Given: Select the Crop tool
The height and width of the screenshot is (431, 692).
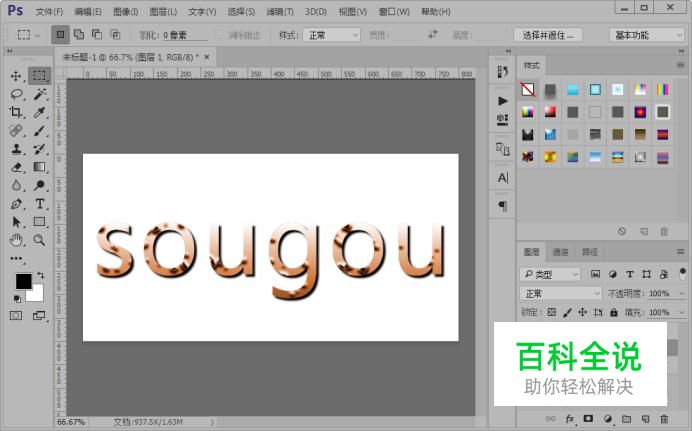Looking at the screenshot, I should (x=16, y=112).
